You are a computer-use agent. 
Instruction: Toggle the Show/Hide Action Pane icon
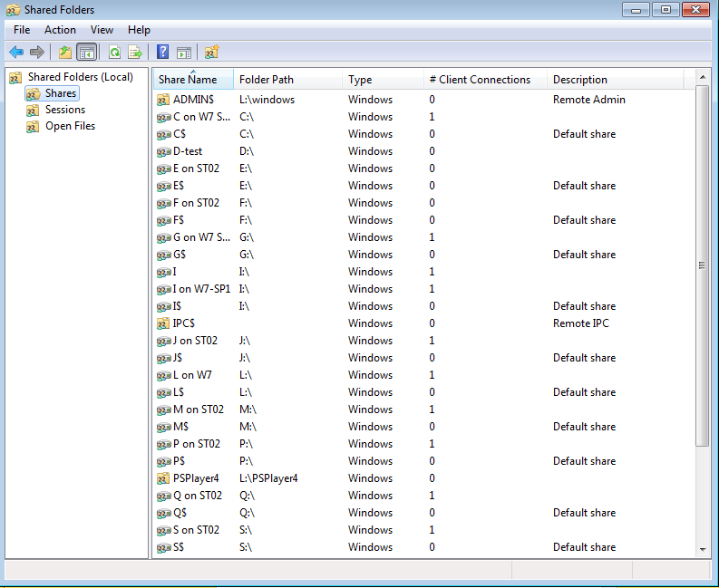tap(184, 53)
